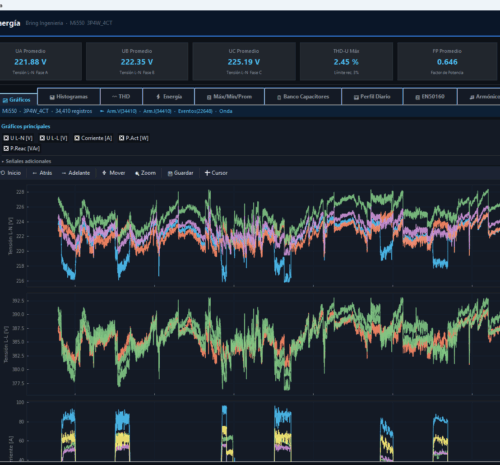This screenshot has height=465, width=500.
Task: Go back with the Atrás button
Action: [42, 173]
